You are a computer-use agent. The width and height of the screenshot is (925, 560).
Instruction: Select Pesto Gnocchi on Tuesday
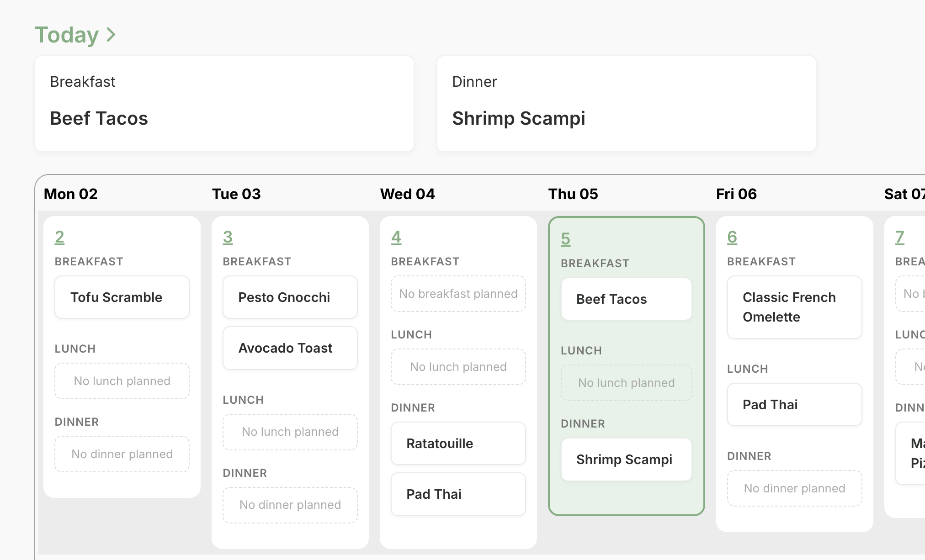[x=290, y=297]
